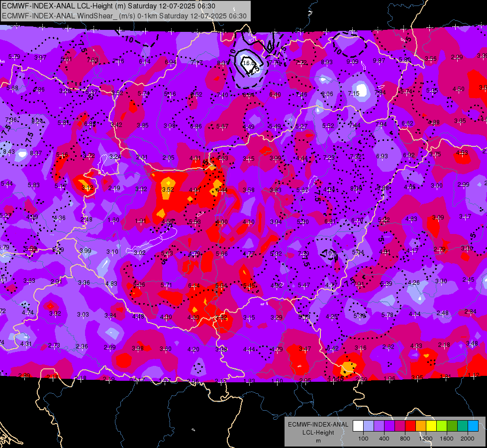
Task: Click the legend tick label 1600
Action: (x=447, y=439)
